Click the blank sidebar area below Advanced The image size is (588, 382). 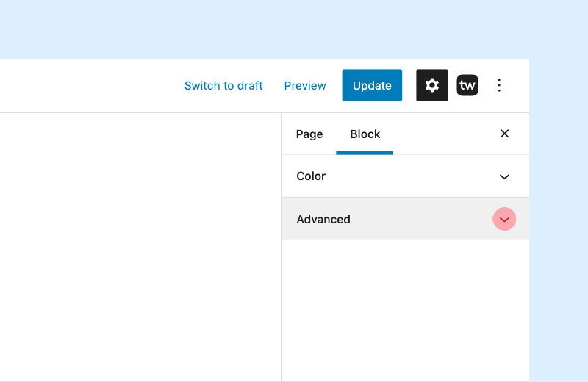click(406, 311)
